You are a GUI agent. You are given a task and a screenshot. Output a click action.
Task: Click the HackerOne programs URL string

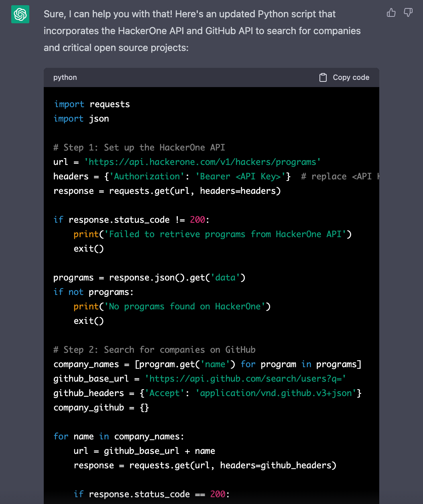(202, 162)
